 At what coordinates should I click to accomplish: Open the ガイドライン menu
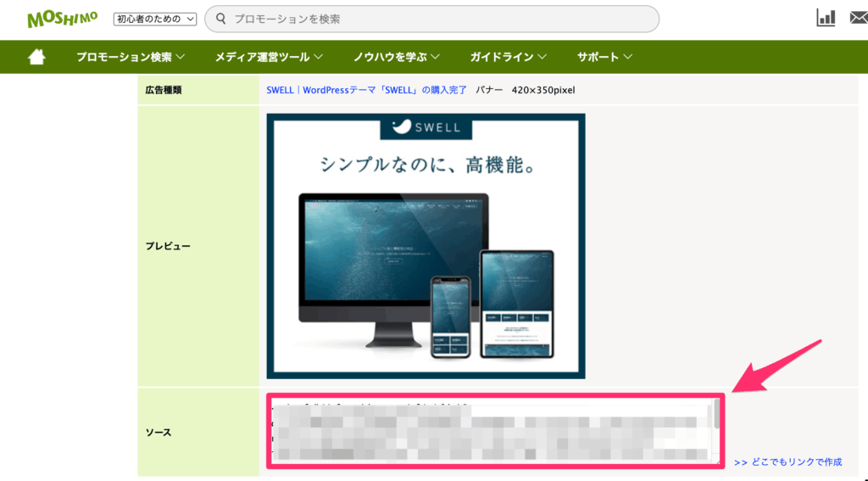(502, 57)
